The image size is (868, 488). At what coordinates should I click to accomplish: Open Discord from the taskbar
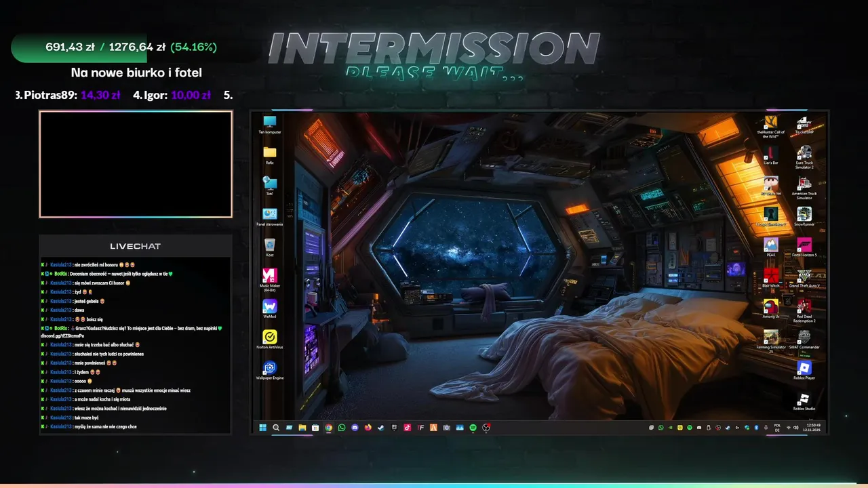click(x=355, y=428)
